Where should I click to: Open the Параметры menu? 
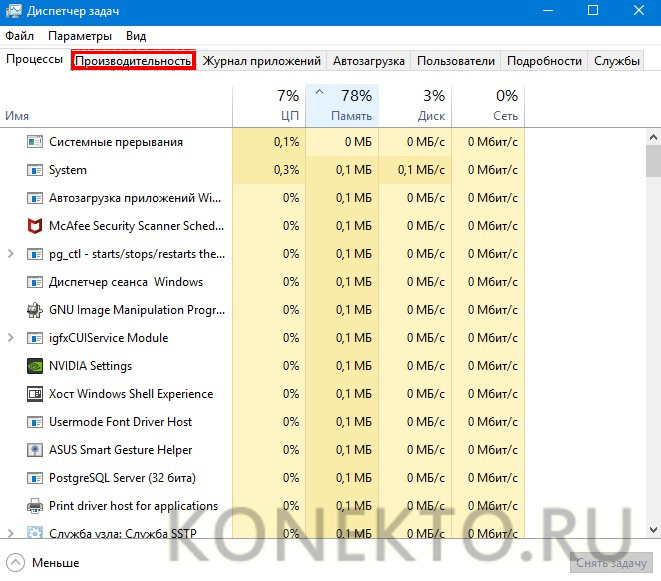tap(80, 36)
